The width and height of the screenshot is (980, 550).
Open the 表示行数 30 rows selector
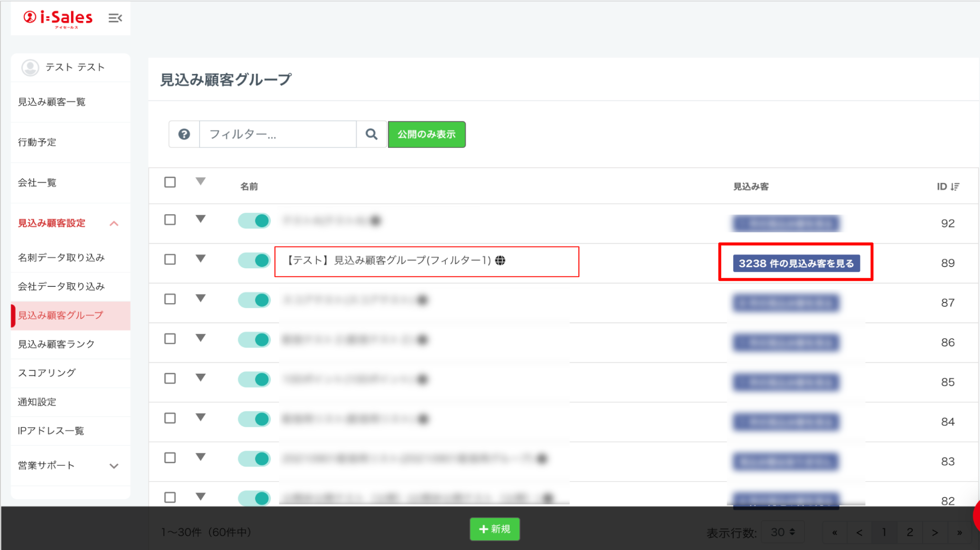tap(783, 532)
